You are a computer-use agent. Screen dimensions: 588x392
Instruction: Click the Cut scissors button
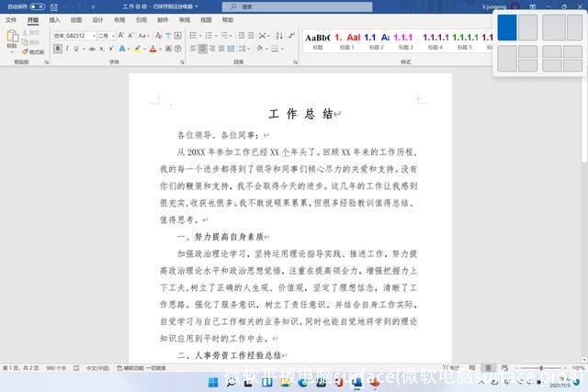(30, 33)
